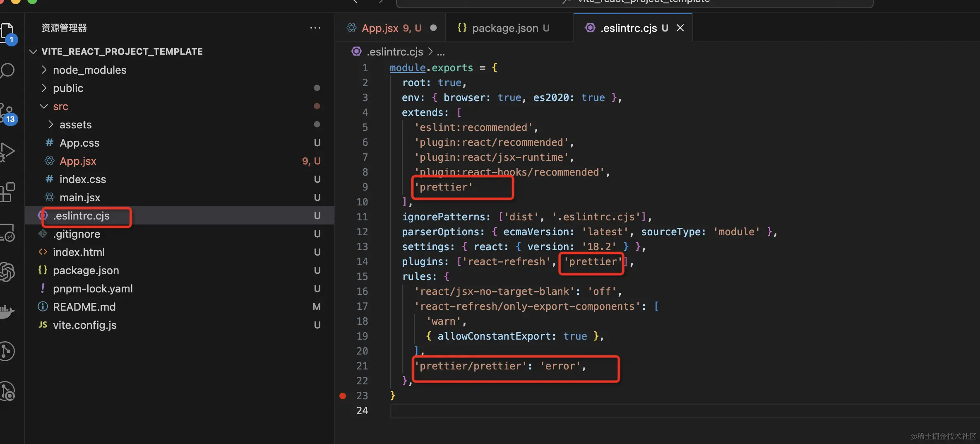Click 'settings' on line 13
The image size is (980, 444).
point(425,246)
